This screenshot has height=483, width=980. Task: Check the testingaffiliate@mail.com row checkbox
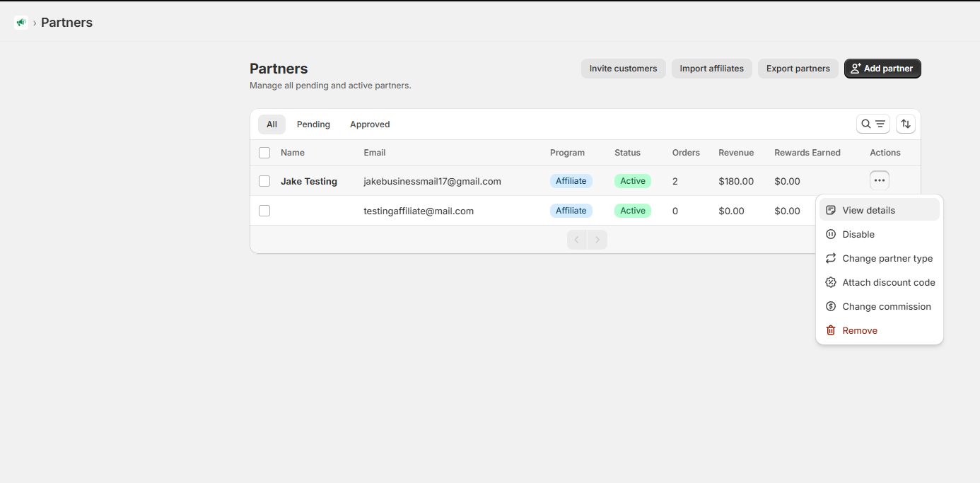pyautogui.click(x=264, y=211)
